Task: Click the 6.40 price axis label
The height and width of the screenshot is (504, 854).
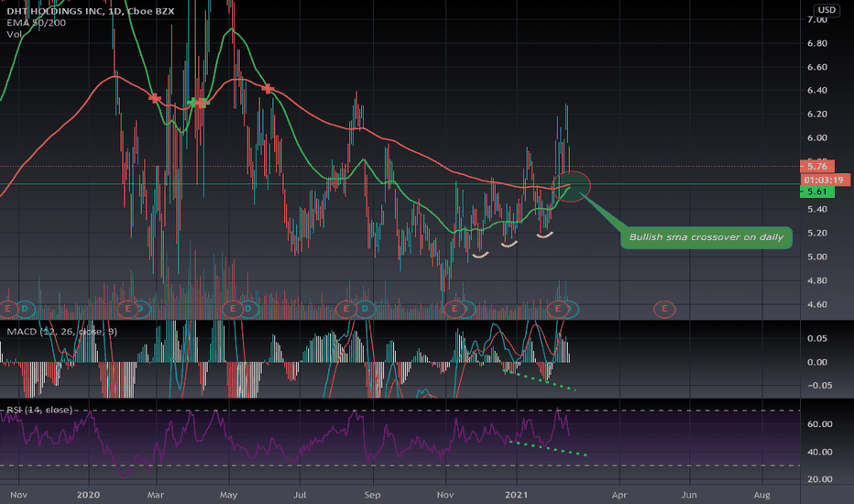Action: pos(816,91)
